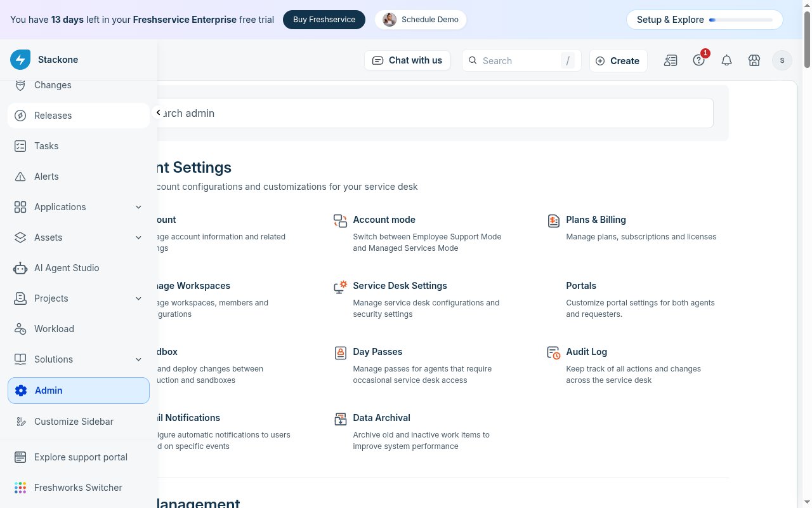
Task: Open the notifications bell icon
Action: pos(726,60)
